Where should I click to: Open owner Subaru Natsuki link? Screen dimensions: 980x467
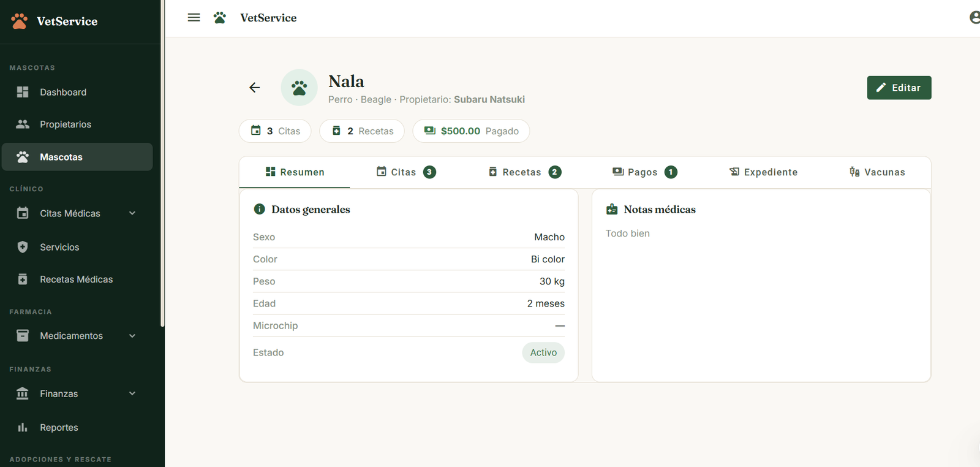(489, 99)
